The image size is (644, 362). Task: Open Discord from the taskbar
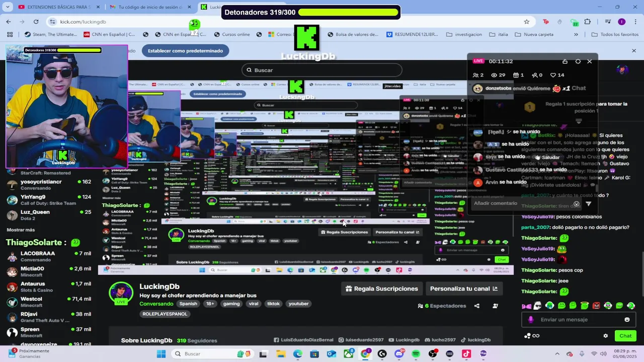tap(399, 354)
